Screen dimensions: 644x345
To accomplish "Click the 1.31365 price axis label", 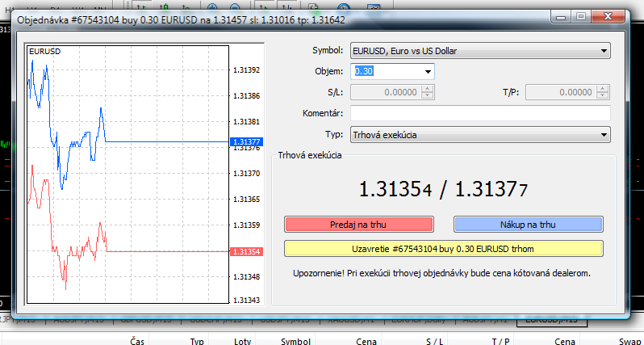I will point(246,200).
